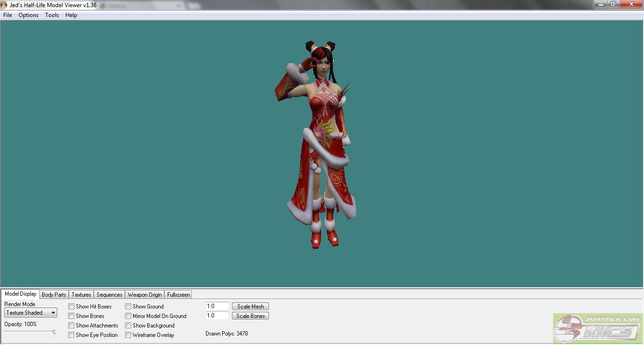This screenshot has width=644, height=345.
Task: Click the Scale Mesh button
Action: tap(250, 307)
